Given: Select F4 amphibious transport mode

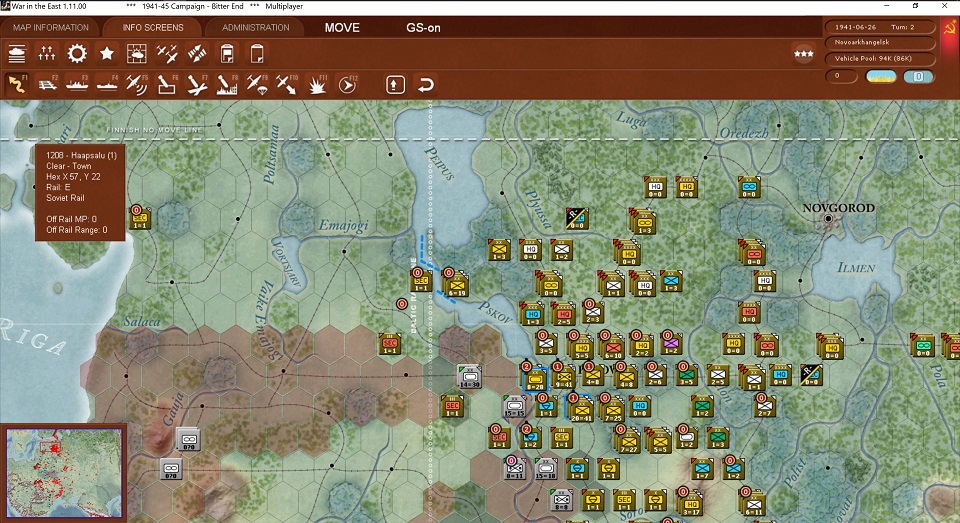Looking at the screenshot, I should click(107, 84).
